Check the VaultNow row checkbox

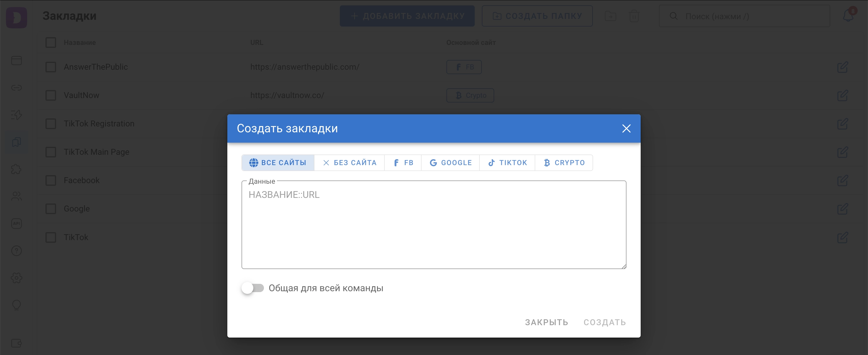click(51, 95)
